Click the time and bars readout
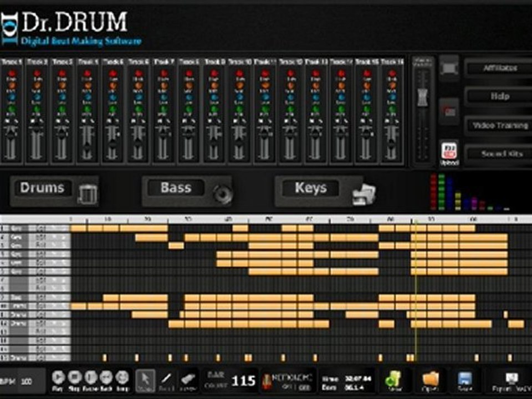Image resolution: width=532 pixels, height=399 pixels. pyautogui.click(x=346, y=383)
